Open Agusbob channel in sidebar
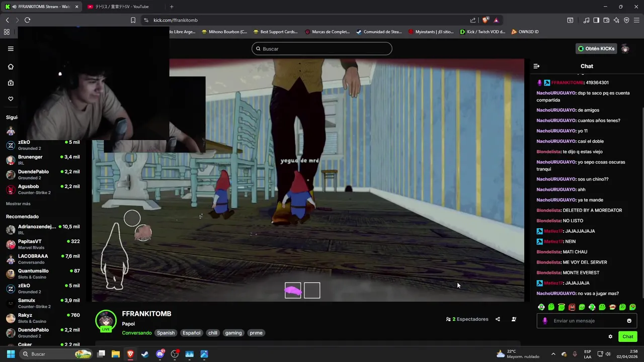 42,190
